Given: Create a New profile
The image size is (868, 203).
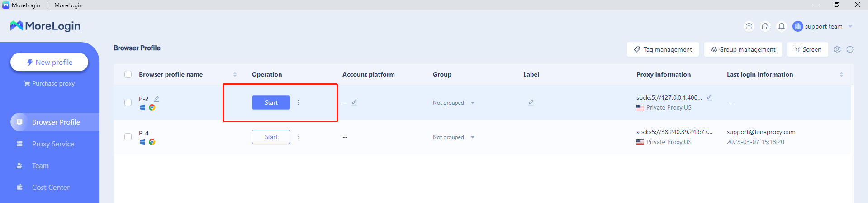Looking at the screenshot, I should point(49,62).
